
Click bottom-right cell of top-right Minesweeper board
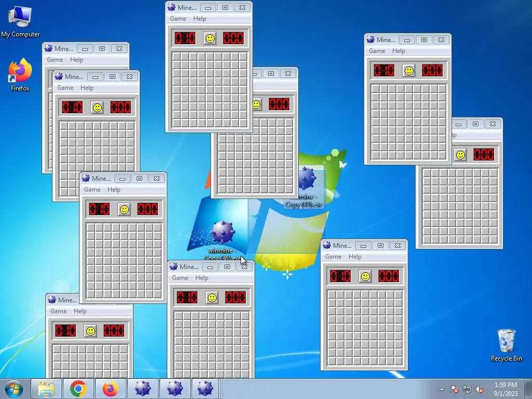pyautogui.click(x=443, y=155)
